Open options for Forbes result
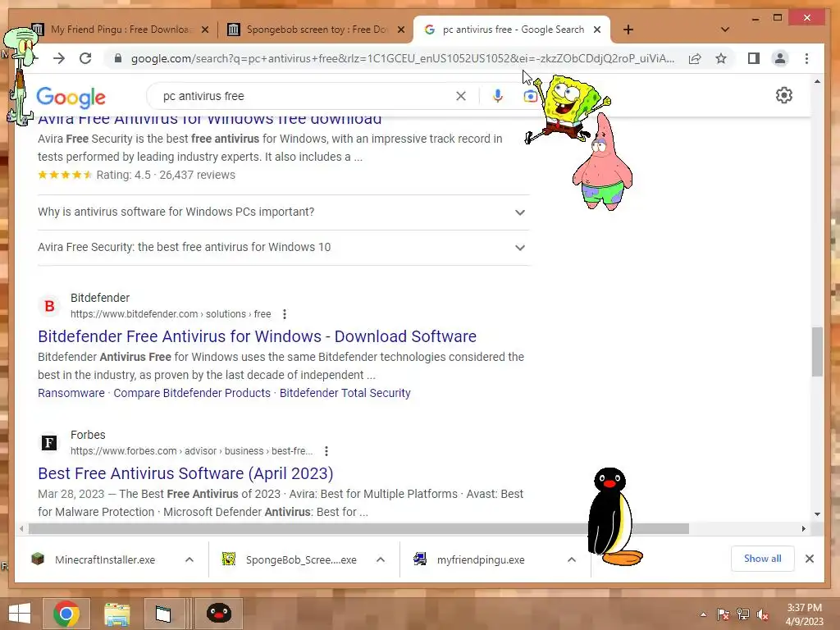The width and height of the screenshot is (840, 630). point(326,451)
